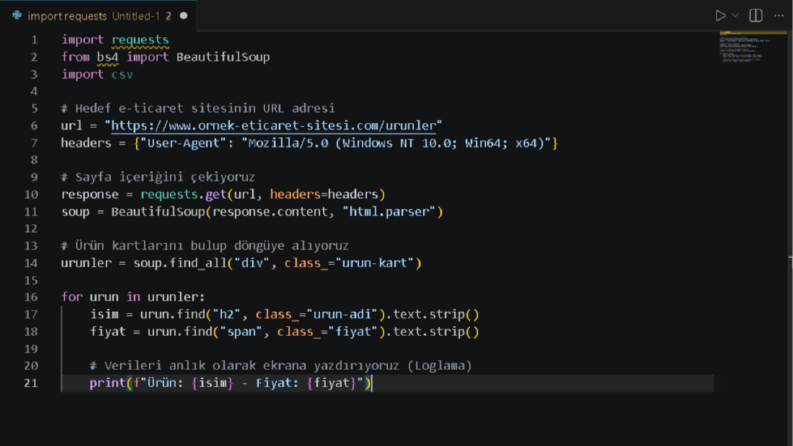The height and width of the screenshot is (446, 793).
Task: Click 'requests' on the import line
Action: point(140,39)
